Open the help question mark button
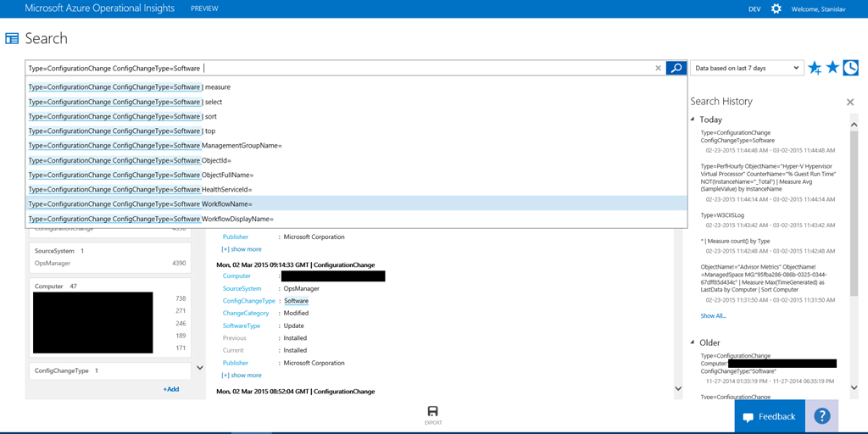The width and height of the screenshot is (868, 434). coord(821,416)
